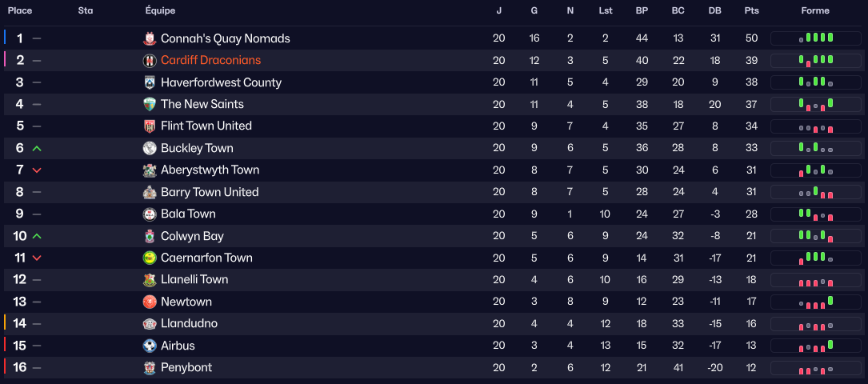Click the form graph for Colwyn Bay
Viewport: 868px width, 384px height.
(816, 236)
